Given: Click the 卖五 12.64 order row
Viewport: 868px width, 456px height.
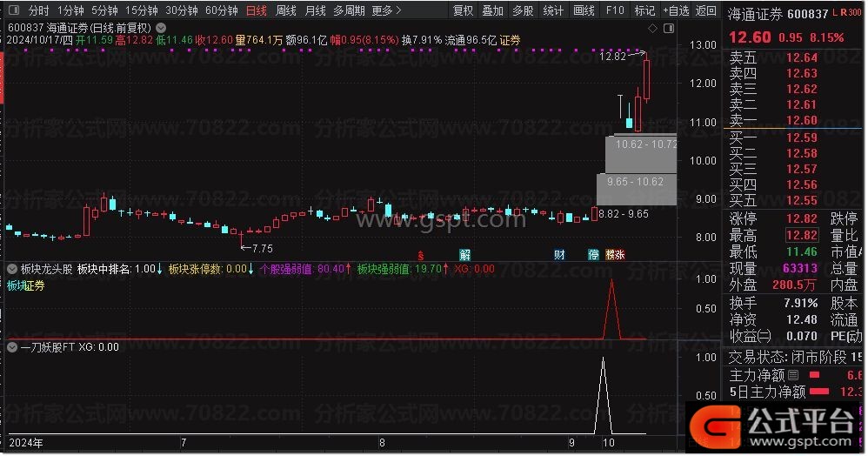Looking at the screenshot, I should click(773, 57).
